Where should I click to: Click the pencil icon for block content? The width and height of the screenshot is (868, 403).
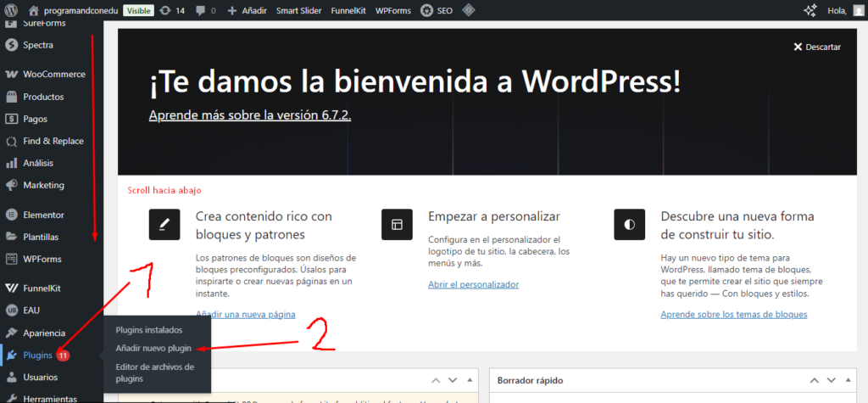point(164,225)
